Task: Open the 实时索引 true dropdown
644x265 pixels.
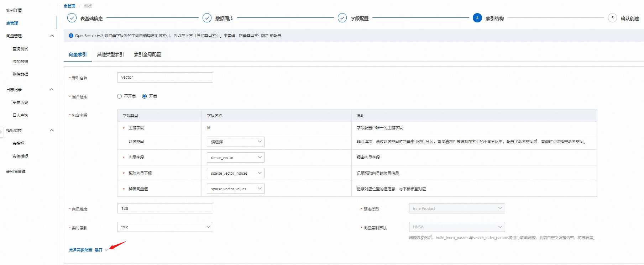Action: click(165, 227)
